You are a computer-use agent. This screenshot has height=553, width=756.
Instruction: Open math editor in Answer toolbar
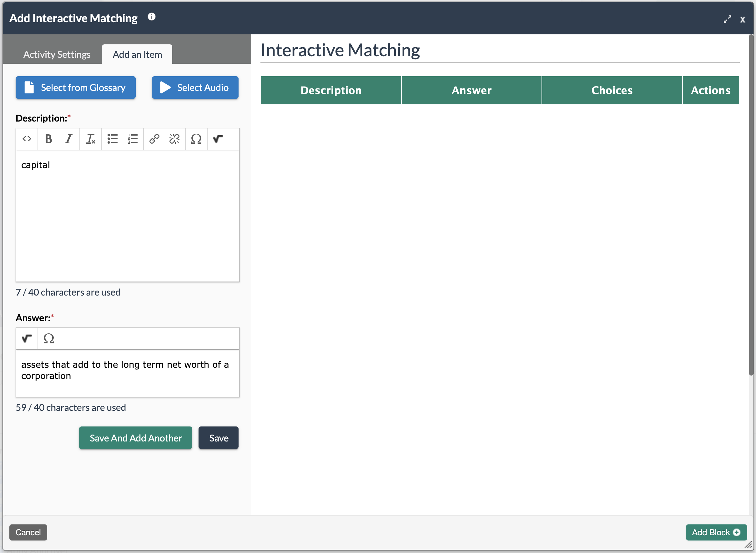(x=27, y=338)
